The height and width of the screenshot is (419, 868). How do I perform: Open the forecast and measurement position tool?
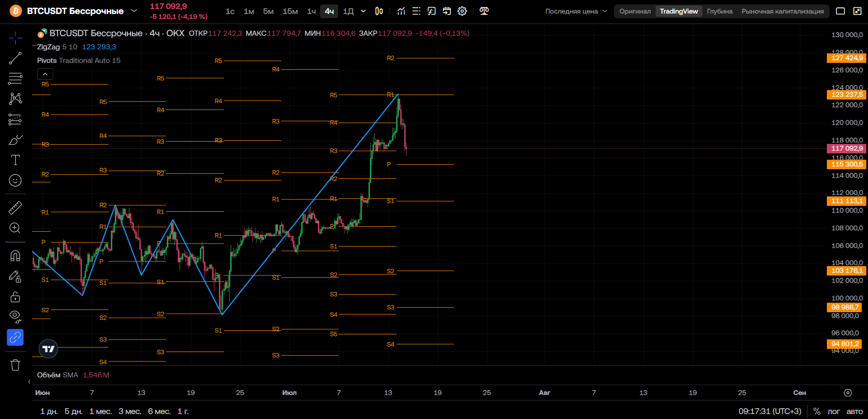pyautogui.click(x=15, y=119)
